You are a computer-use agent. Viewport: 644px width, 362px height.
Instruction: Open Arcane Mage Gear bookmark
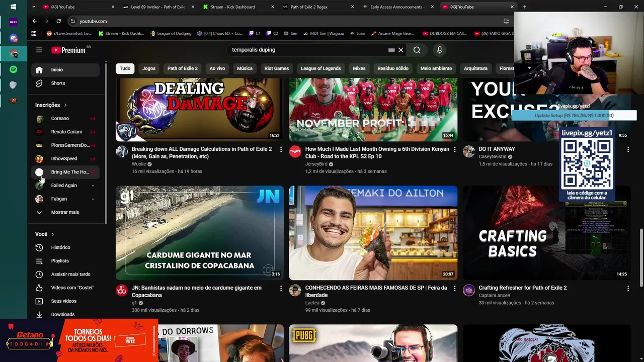393,34
